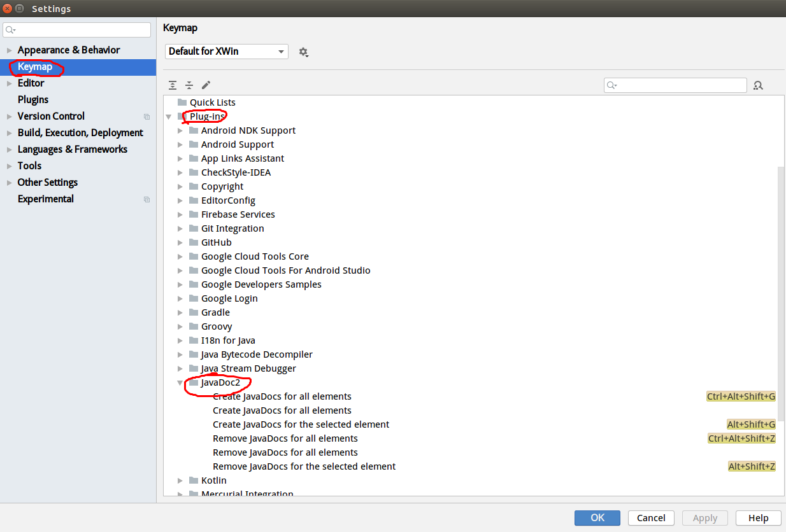Image resolution: width=786 pixels, height=532 pixels.
Task: Expand the Android NDK Support node
Action: pyautogui.click(x=180, y=130)
